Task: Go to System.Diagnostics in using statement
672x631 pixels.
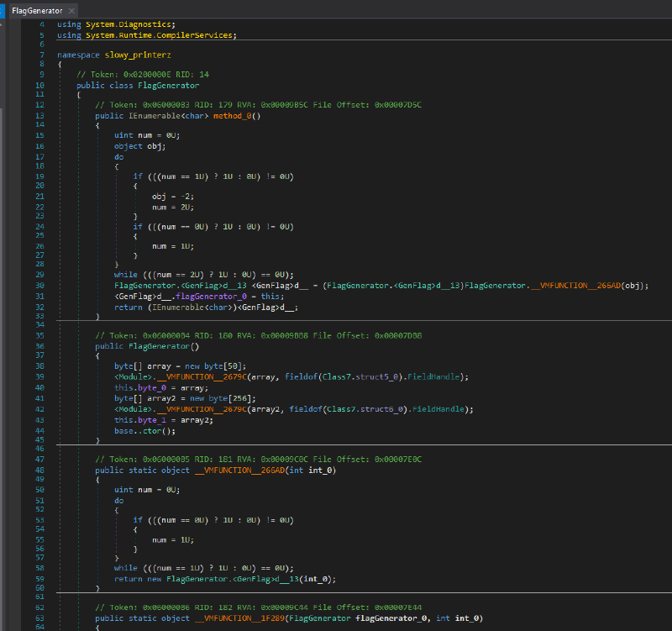Action: tap(124, 24)
